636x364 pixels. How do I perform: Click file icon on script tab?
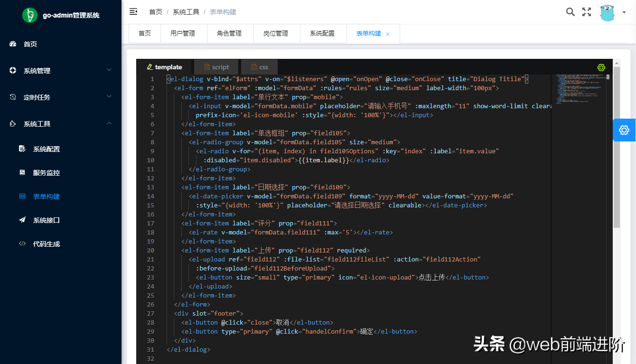pyautogui.click(x=207, y=67)
